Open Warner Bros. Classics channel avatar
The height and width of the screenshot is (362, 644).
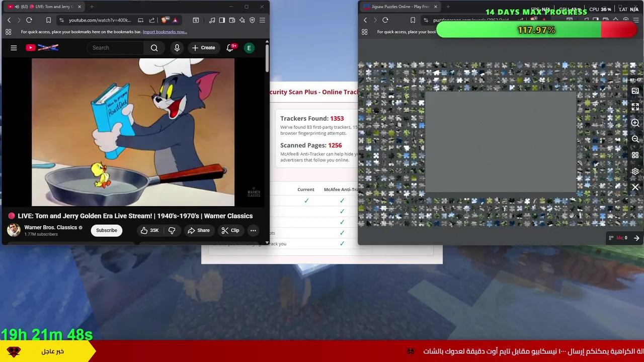(x=14, y=230)
